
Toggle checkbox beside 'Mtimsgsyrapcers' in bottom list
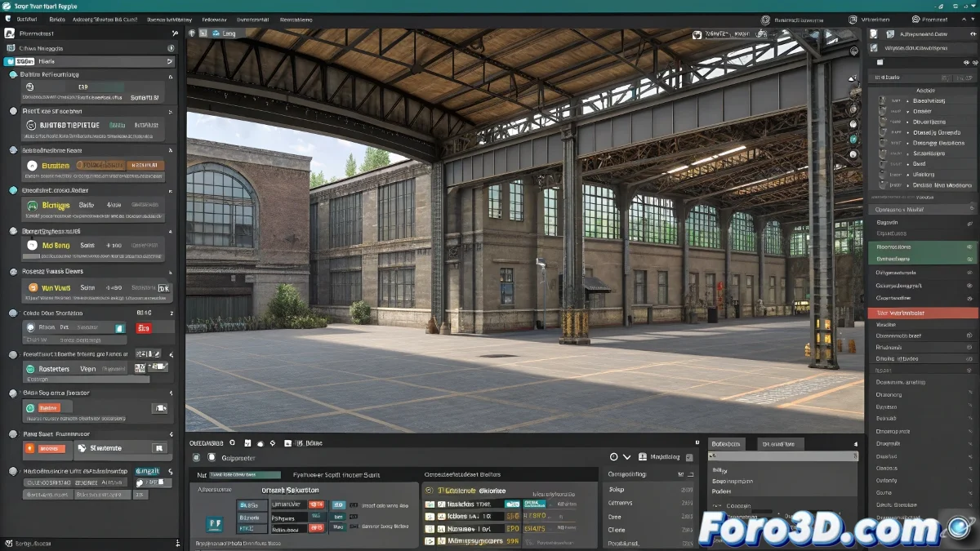pyautogui.click(x=430, y=540)
